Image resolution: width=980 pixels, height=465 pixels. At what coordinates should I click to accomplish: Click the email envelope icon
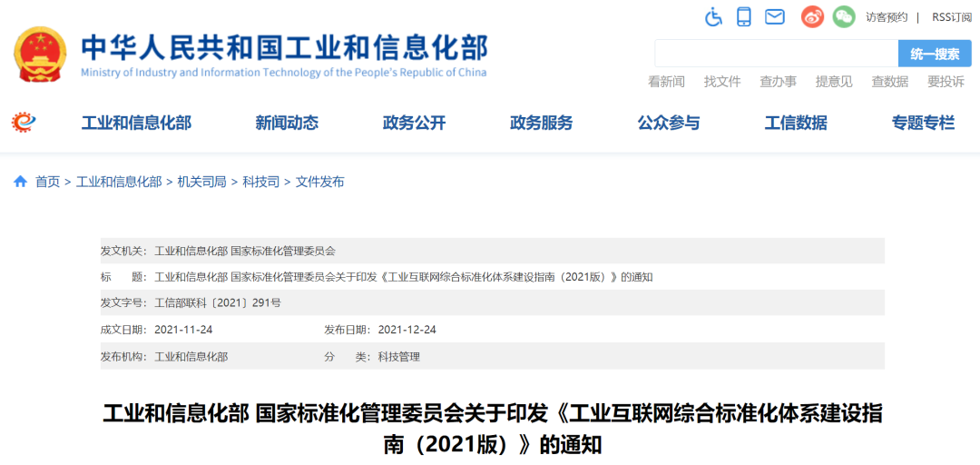[x=775, y=17]
